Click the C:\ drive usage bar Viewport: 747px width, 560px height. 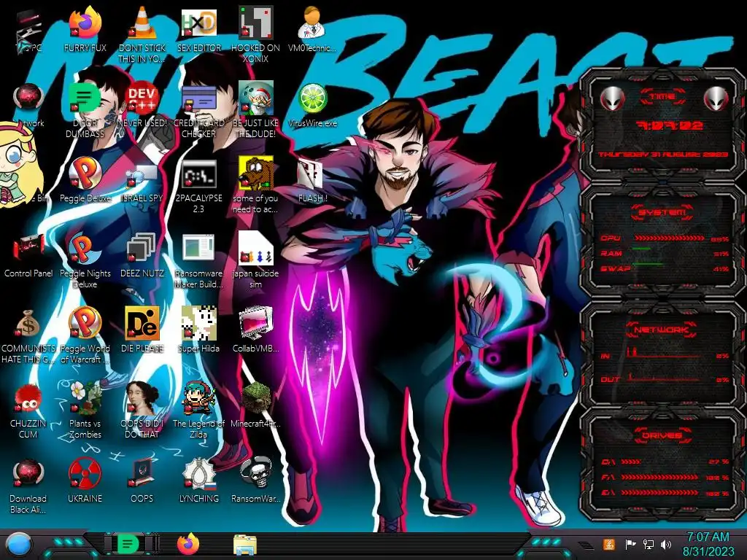[659, 462]
